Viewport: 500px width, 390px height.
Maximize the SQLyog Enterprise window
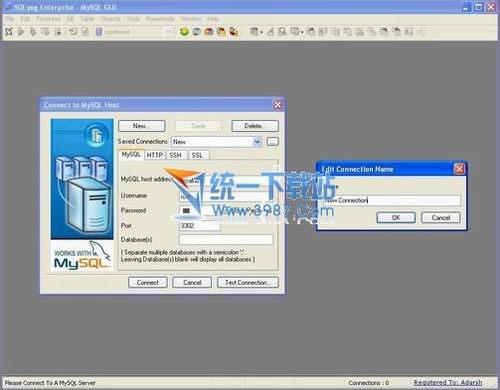pyautogui.click(x=479, y=7)
